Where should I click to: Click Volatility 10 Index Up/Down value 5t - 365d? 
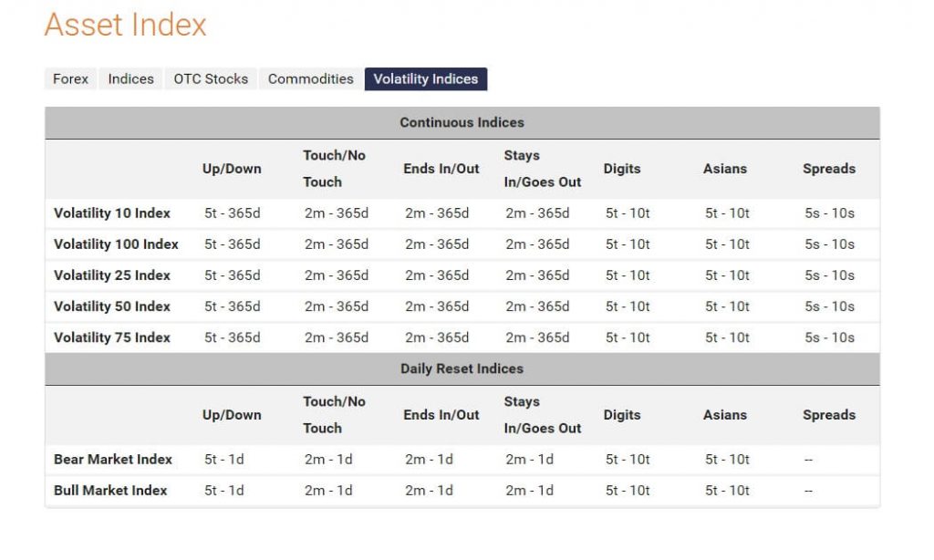point(233,213)
